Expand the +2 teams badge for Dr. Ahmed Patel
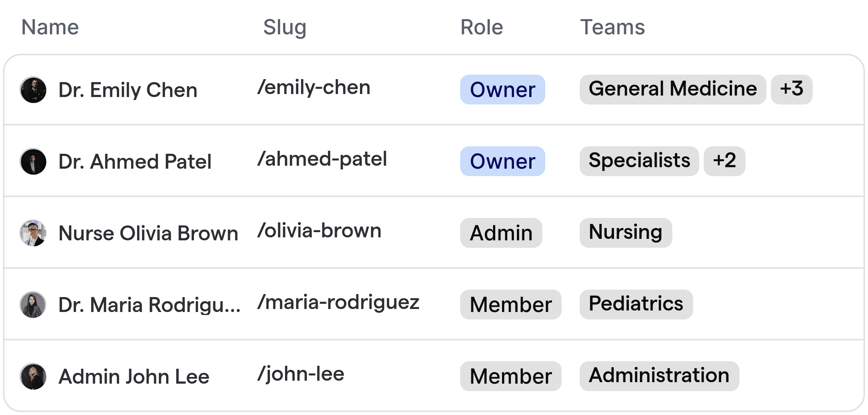Viewport: 868px width, 415px height. [x=724, y=161]
